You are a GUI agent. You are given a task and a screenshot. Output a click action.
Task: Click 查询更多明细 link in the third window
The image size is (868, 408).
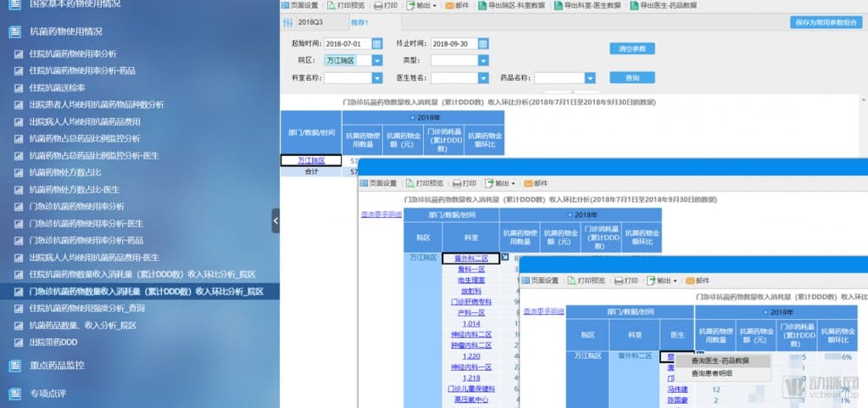543,311
